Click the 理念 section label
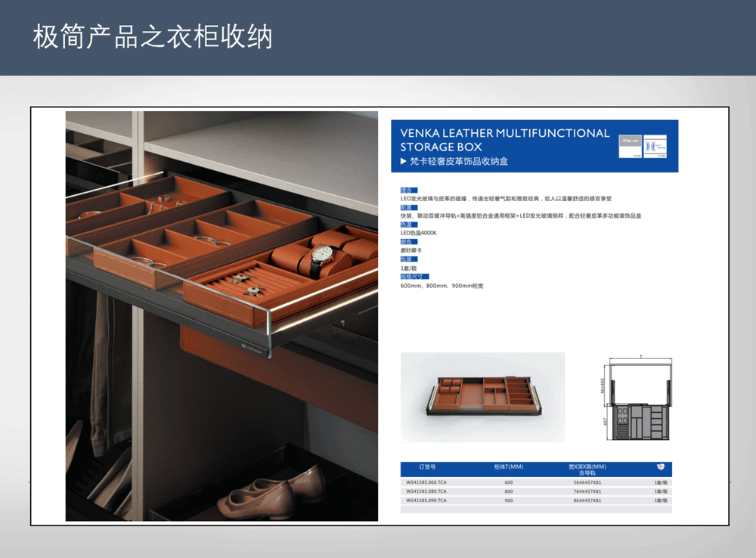This screenshot has width=756, height=558. (407, 190)
